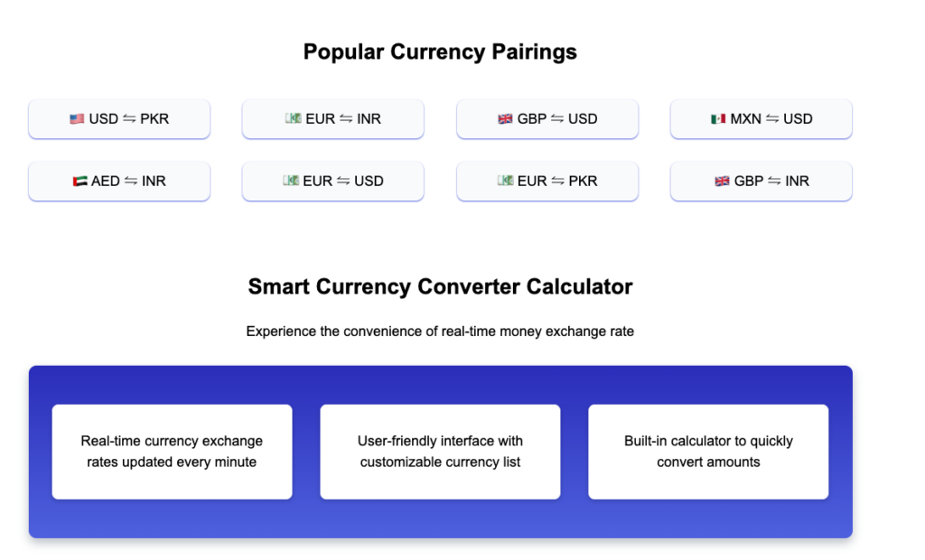The width and height of the screenshot is (925, 560).
Task: Click the swap arrows between GBP and INR
Action: [x=774, y=182]
